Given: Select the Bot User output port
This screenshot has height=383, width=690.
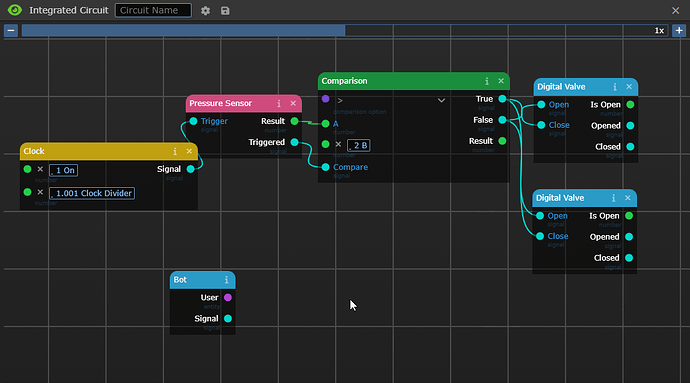Looking at the screenshot, I should (x=228, y=298).
